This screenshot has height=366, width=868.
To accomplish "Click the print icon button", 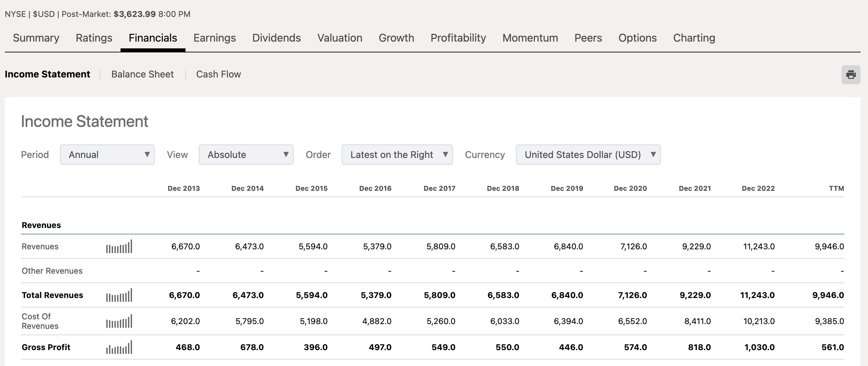I will 851,74.
